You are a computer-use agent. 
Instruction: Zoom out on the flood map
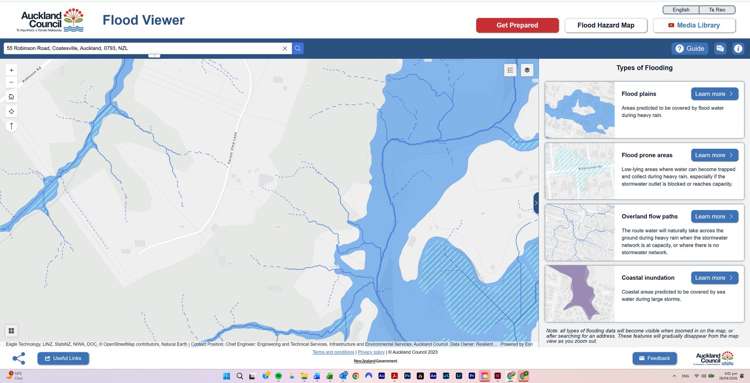11,82
